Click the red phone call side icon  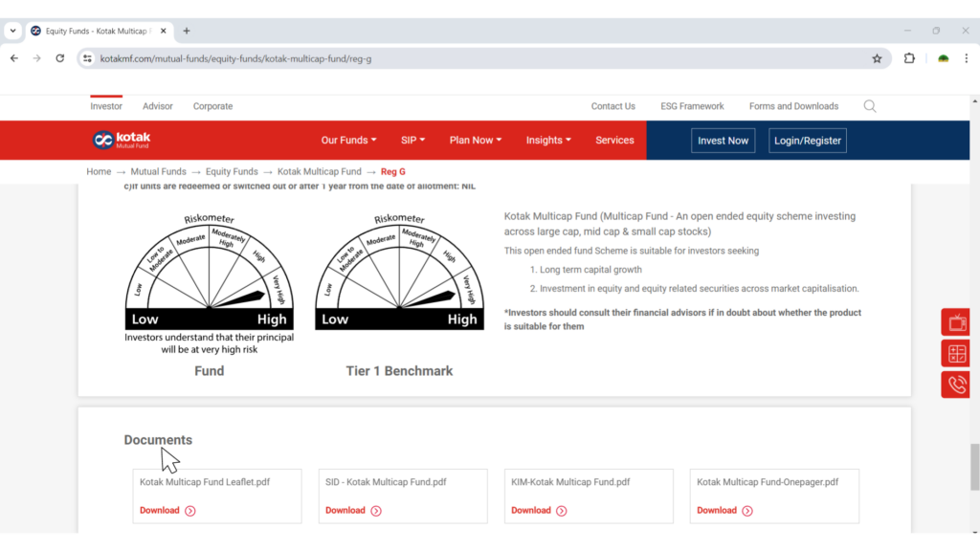point(956,385)
